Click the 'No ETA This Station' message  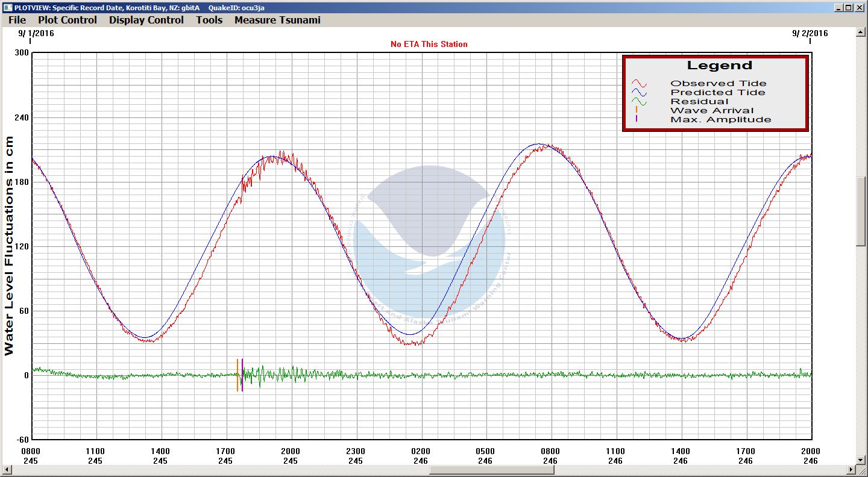tap(429, 44)
